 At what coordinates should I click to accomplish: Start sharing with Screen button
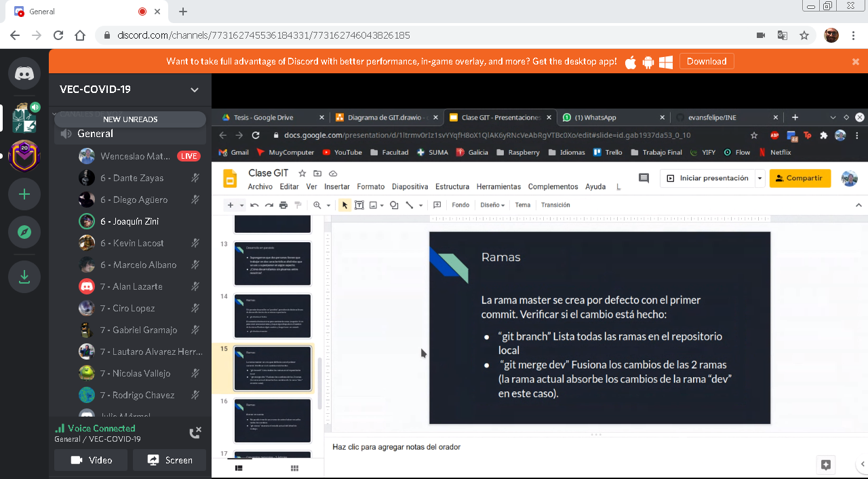170,460
